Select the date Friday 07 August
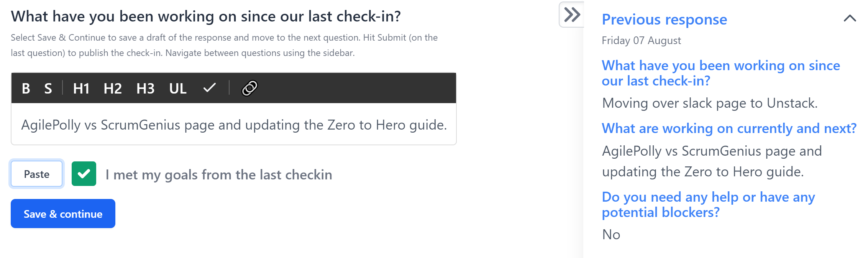Viewport: 868px width, 258px height. pos(641,40)
